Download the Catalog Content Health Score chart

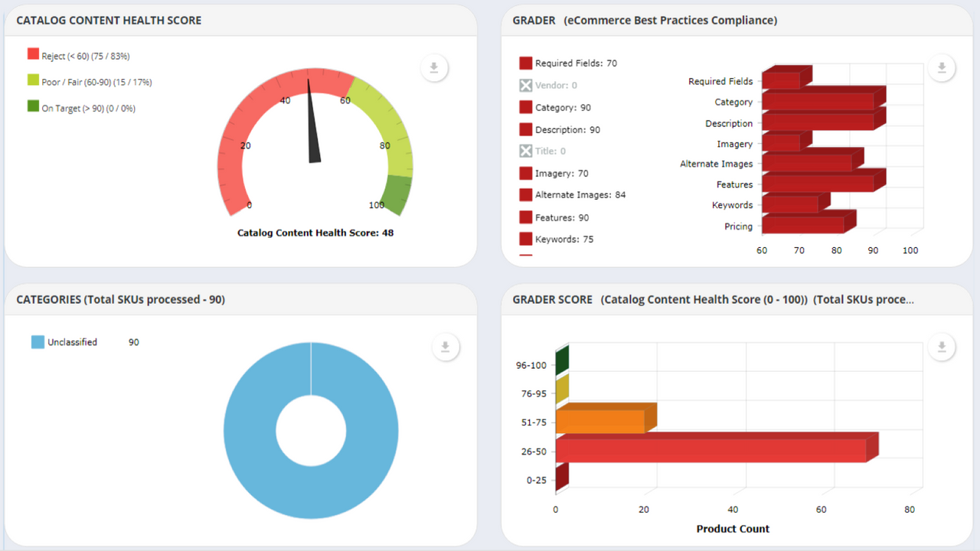433,68
